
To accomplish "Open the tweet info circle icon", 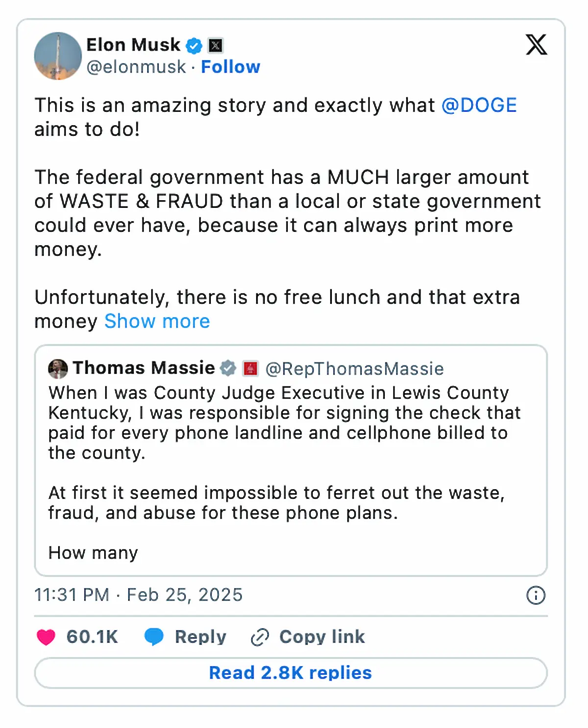I will [536, 595].
